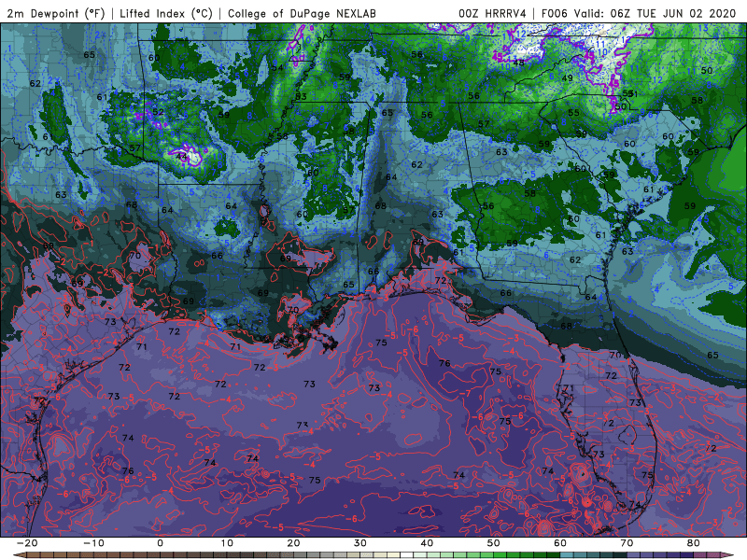
Task: Click the 30 label on the color scale
Action: coord(360,543)
